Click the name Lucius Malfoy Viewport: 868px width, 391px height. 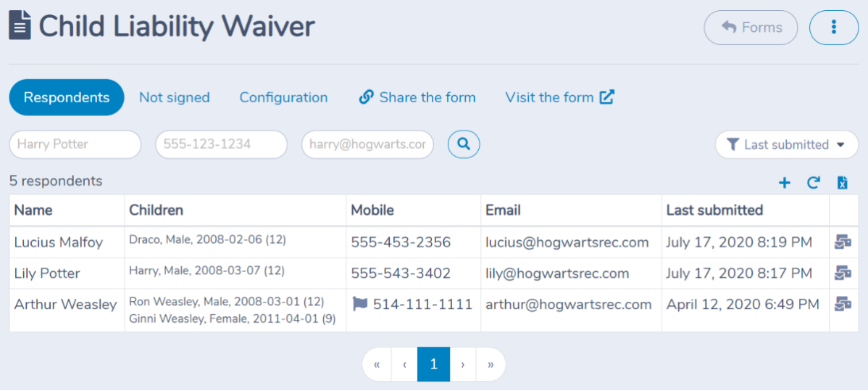pos(59,242)
